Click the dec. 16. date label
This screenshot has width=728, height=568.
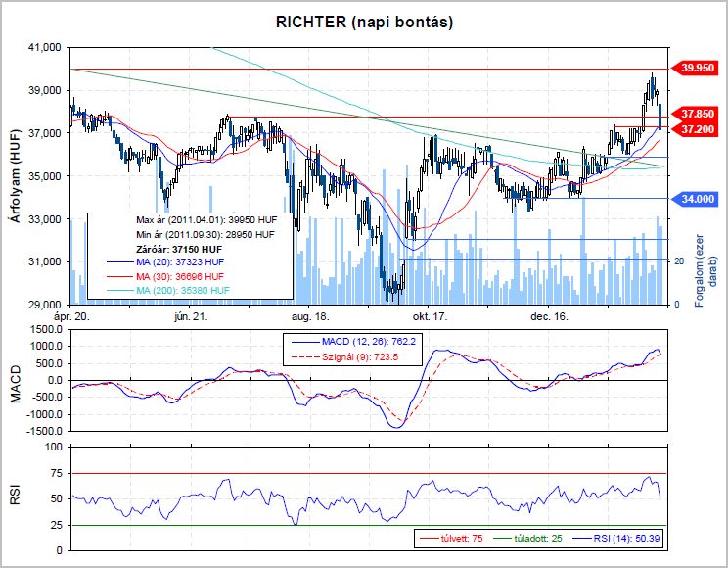(549, 317)
